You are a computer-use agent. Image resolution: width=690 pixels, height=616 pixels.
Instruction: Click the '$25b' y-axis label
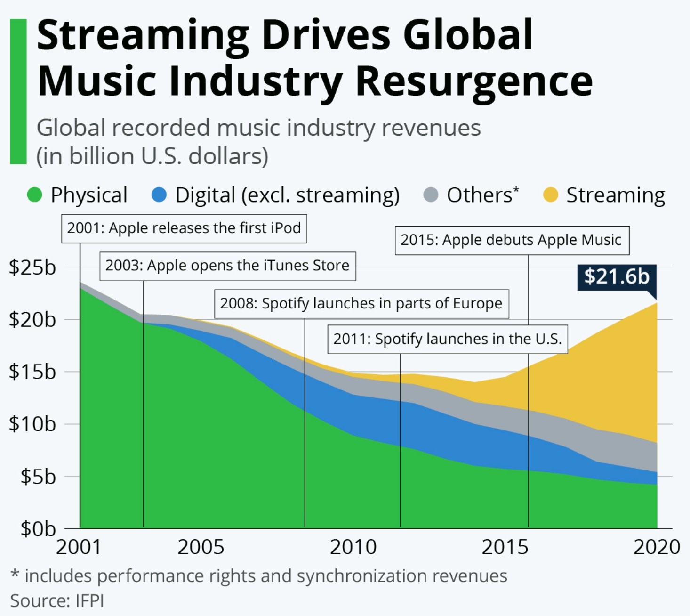(x=32, y=267)
